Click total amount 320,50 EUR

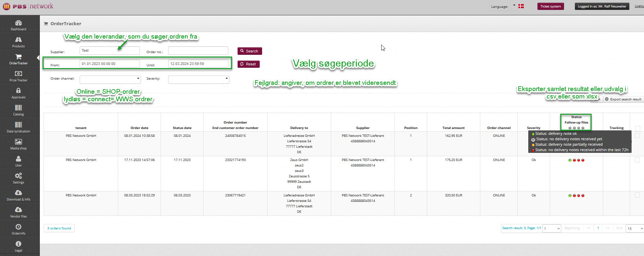(453, 195)
